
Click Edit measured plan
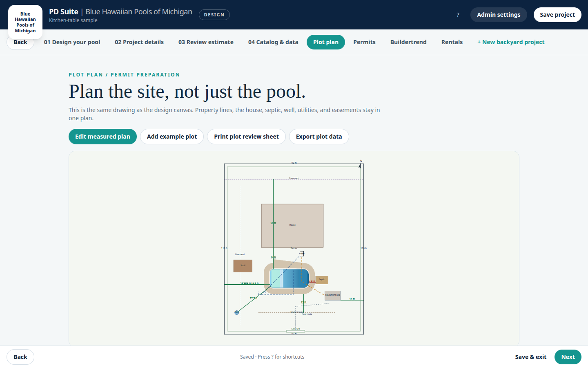click(102, 137)
